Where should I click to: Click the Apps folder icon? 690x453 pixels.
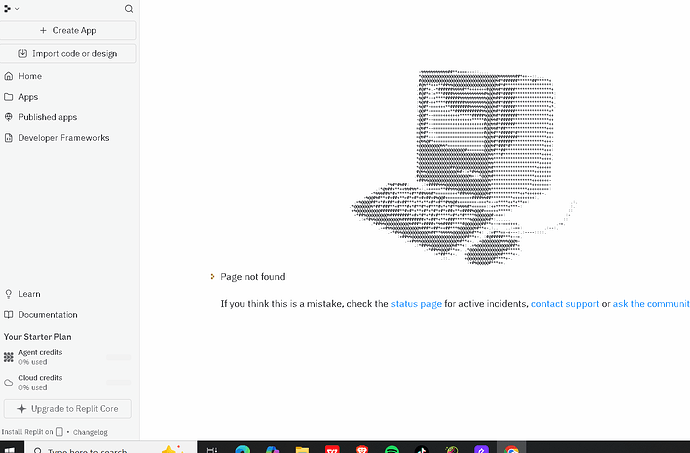(x=8, y=97)
